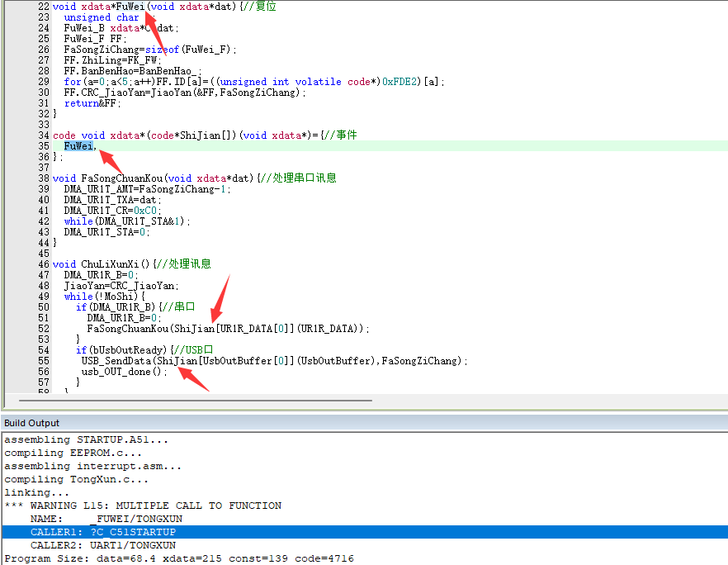Click the DMA_UR1R_B=0 statement on line 47
The image size is (728, 565).
[102, 274]
